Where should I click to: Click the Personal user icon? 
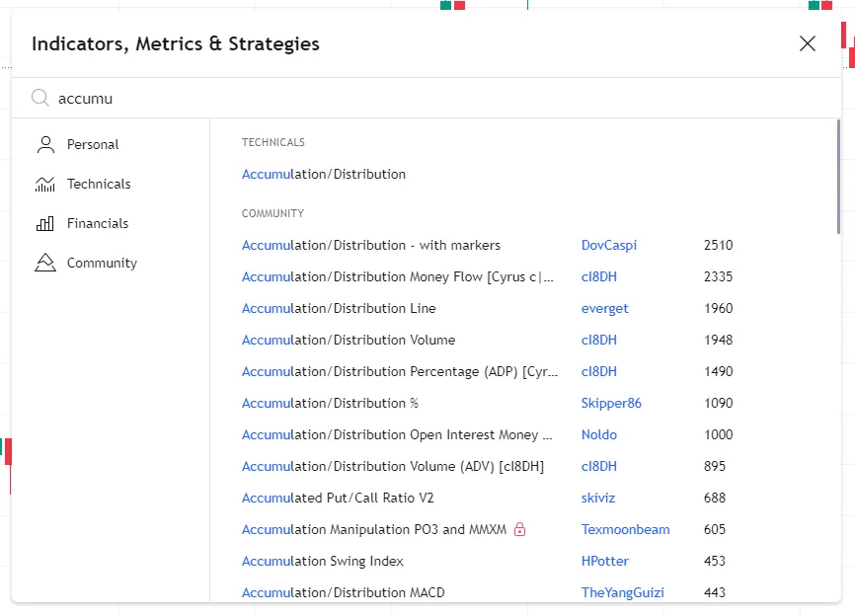(45, 145)
